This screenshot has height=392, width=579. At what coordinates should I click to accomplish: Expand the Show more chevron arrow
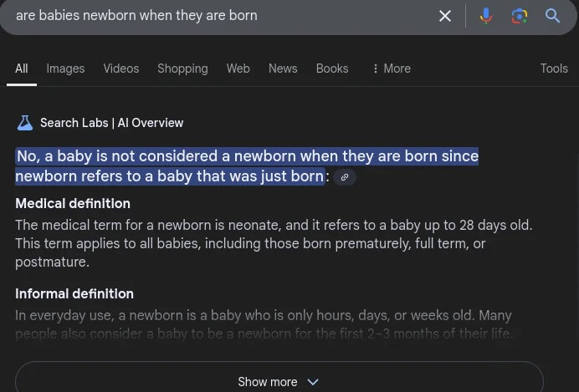313,382
